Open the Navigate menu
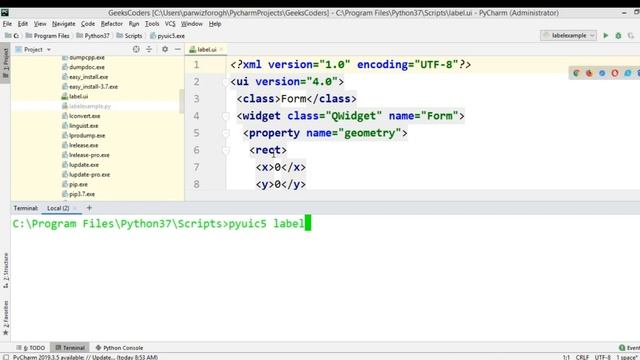The width and height of the screenshot is (640, 360). click(64, 24)
